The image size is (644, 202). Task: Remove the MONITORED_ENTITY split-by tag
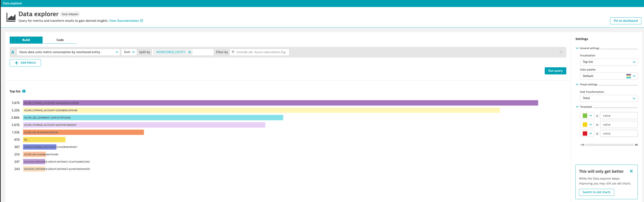point(190,52)
